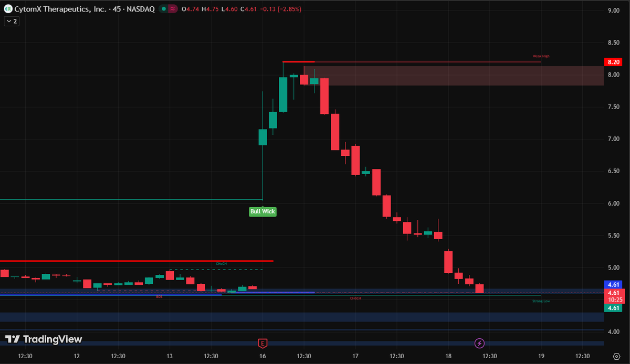The width and height of the screenshot is (630, 364).
Task: Click the CytomX symbol logo icon
Action: tap(8, 9)
